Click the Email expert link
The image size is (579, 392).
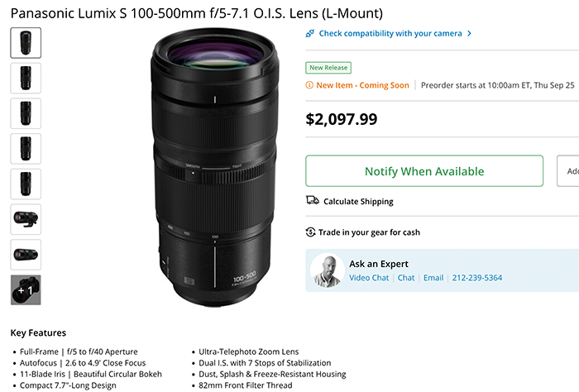(433, 278)
